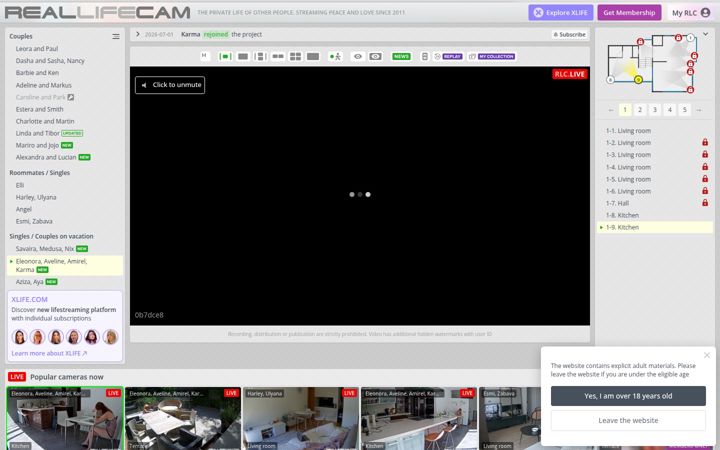This screenshot has width=720, height=450.
Task: Select camera 1-9. Kitchen
Action: click(655, 227)
